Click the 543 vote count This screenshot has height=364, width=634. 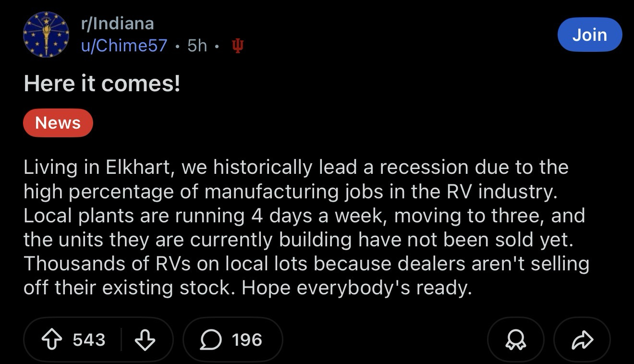89,340
